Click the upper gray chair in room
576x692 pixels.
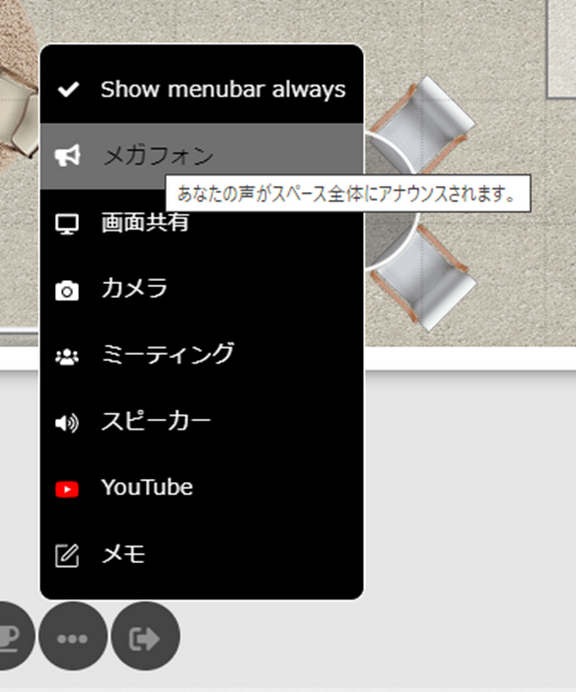click(x=422, y=125)
